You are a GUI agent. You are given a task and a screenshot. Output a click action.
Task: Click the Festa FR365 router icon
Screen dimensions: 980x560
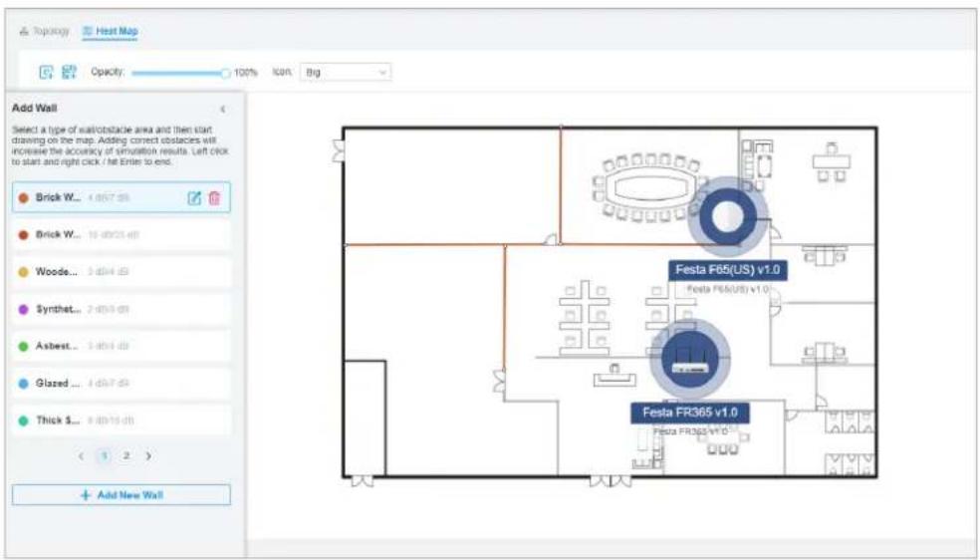690,360
